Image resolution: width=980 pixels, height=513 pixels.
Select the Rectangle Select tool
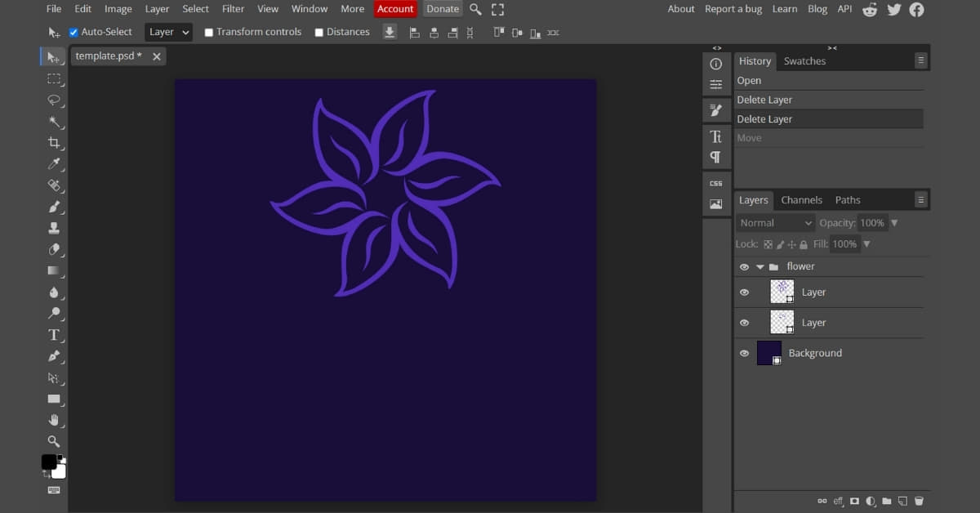(53, 78)
